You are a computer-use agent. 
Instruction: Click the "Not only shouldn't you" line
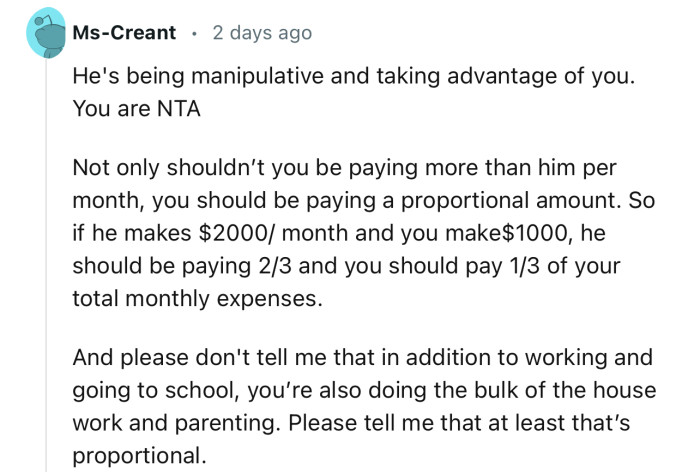click(344, 168)
